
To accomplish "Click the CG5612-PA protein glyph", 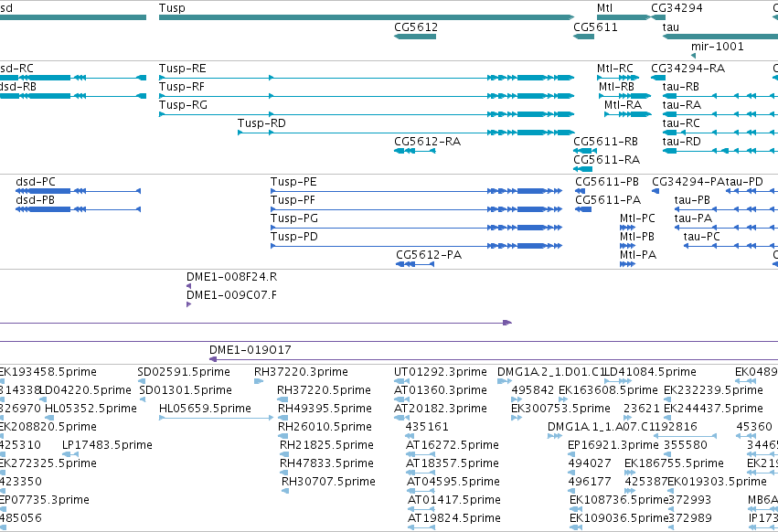I will 415,264.
